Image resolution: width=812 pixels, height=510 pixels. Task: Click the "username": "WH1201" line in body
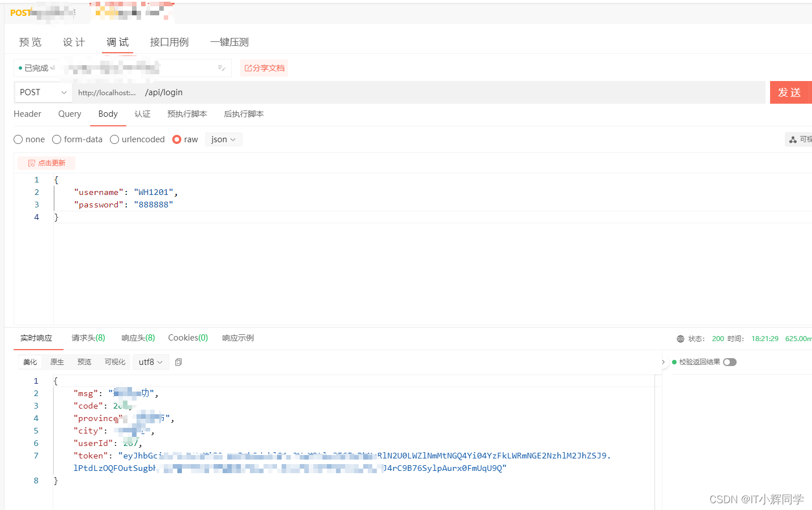pyautogui.click(x=126, y=192)
